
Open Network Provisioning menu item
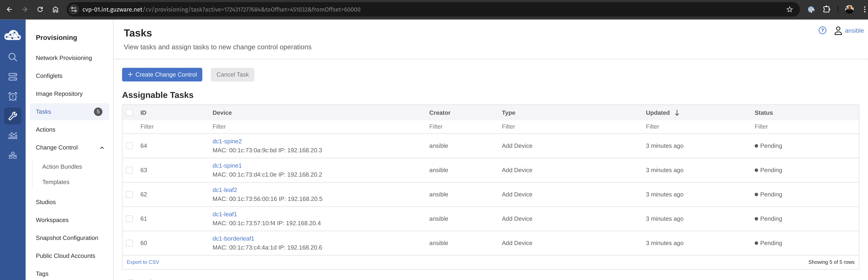point(64,58)
